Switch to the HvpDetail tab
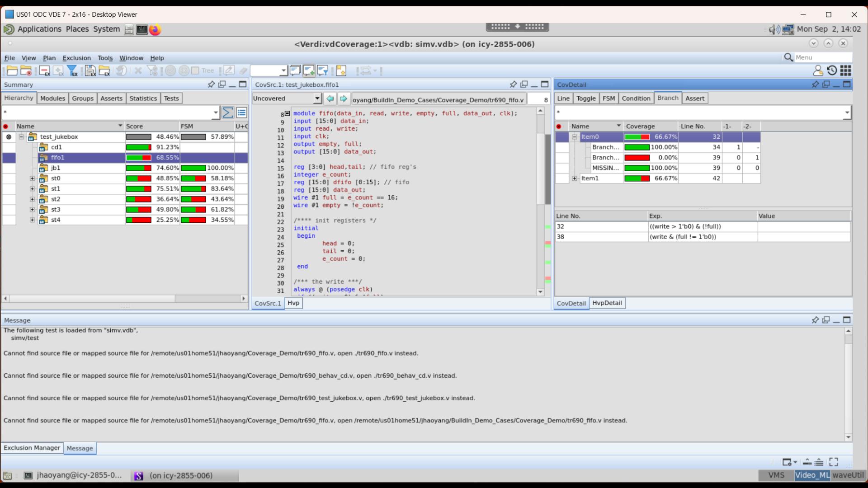 [x=607, y=303]
